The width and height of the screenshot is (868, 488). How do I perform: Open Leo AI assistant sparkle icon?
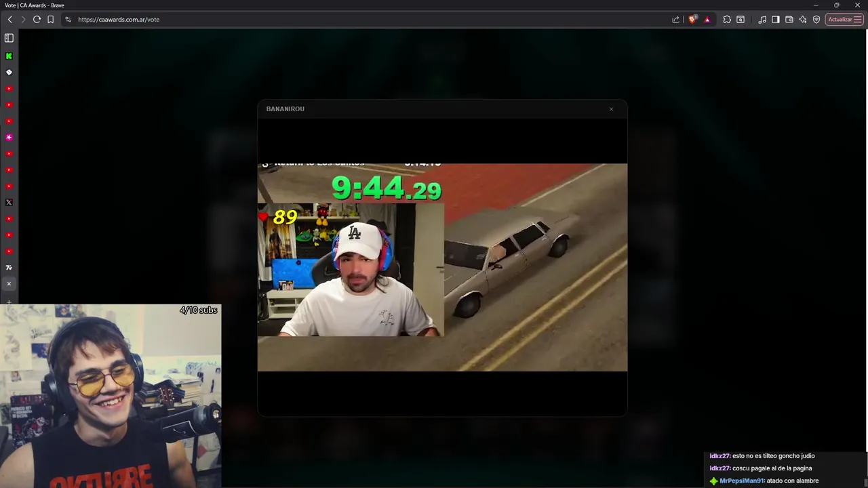click(x=803, y=20)
